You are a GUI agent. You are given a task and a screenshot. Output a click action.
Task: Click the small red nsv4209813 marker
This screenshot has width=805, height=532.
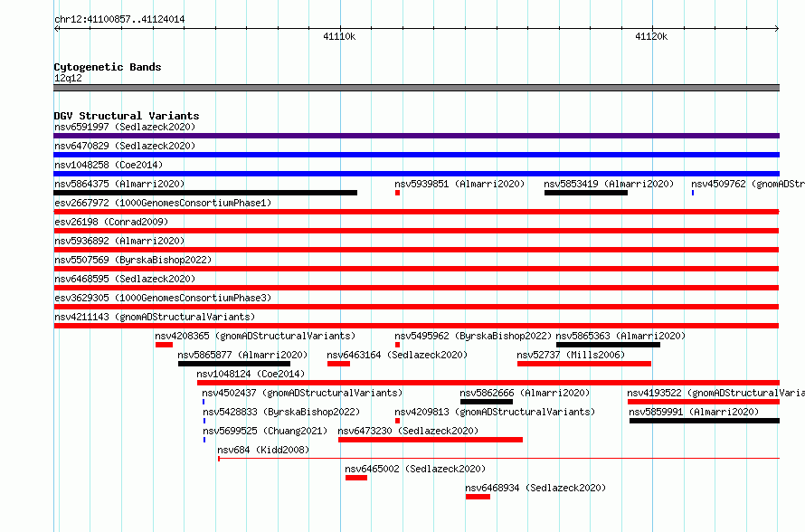pyautogui.click(x=397, y=421)
